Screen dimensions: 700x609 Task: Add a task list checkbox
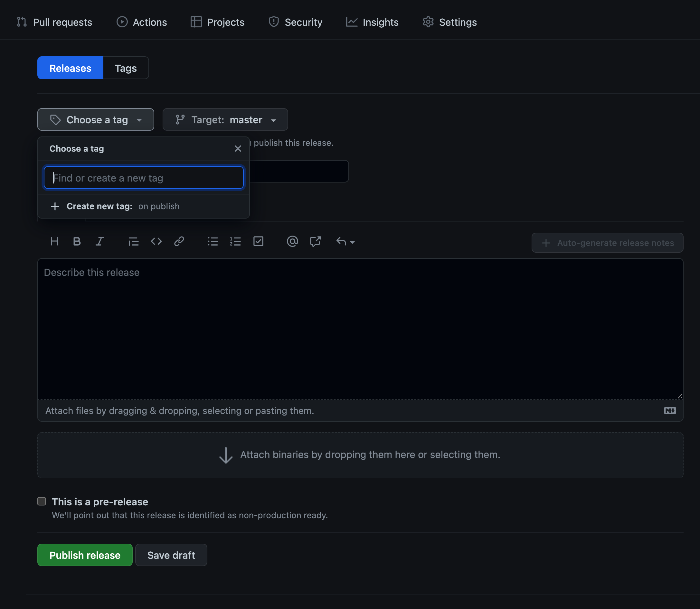pyautogui.click(x=258, y=242)
